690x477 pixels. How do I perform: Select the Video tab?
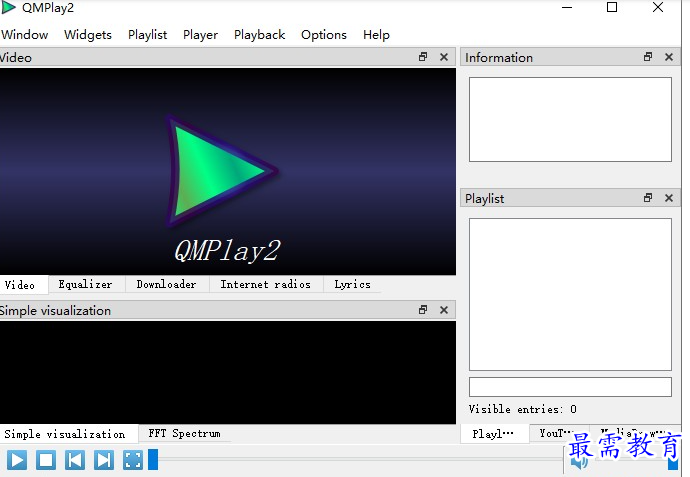[x=24, y=285]
